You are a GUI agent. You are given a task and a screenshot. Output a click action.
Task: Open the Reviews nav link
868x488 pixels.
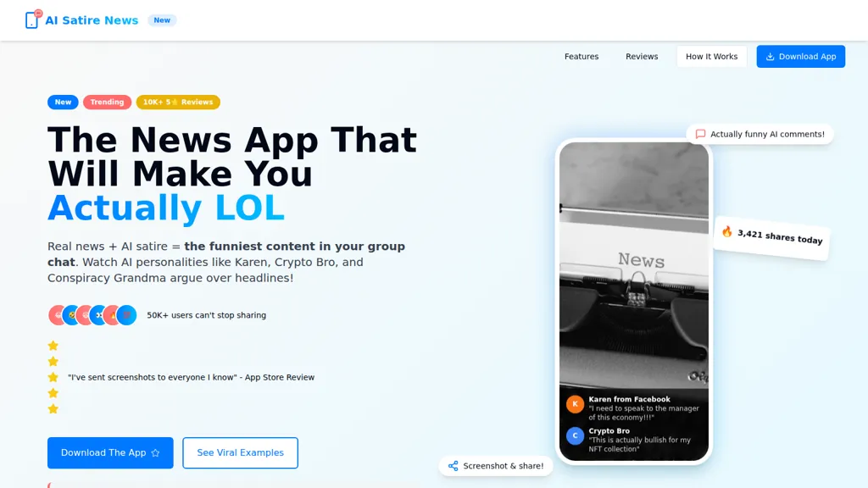(x=642, y=57)
